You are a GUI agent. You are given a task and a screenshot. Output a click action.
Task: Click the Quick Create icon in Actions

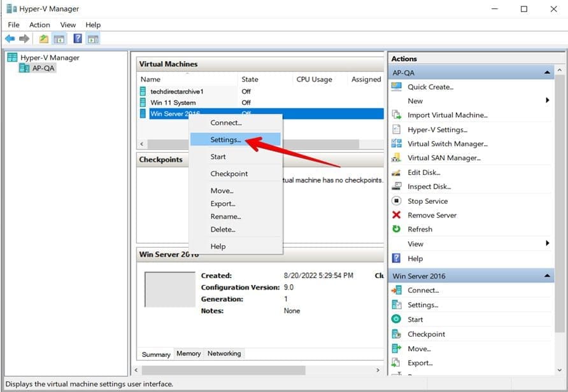(397, 87)
